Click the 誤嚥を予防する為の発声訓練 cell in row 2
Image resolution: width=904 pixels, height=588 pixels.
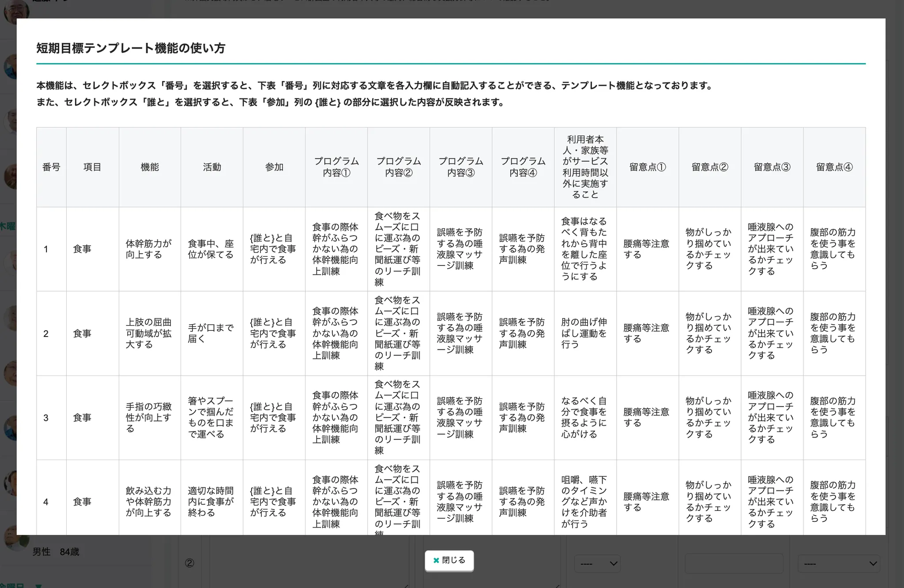tap(523, 333)
